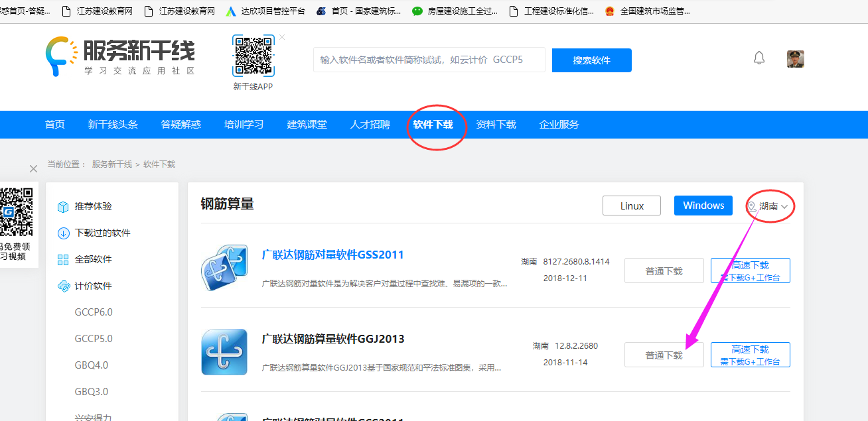This screenshot has height=421, width=868.
Task: Open the 全国建筑市场监管 bookmark
Action: 648,11
